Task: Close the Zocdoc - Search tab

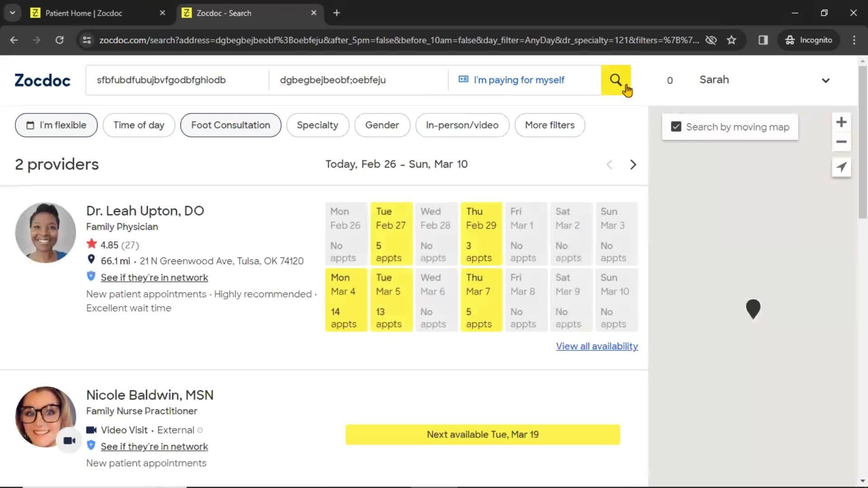Action: pyautogui.click(x=314, y=13)
